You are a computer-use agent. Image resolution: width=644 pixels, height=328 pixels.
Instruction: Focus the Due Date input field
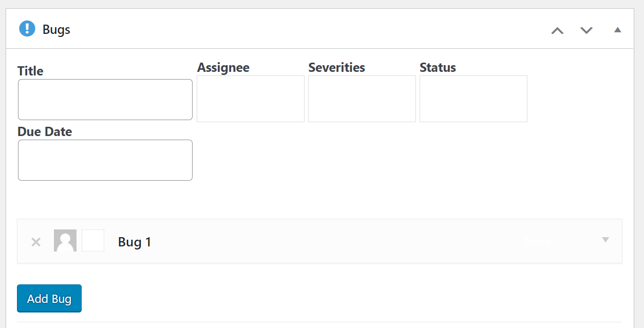(x=105, y=160)
